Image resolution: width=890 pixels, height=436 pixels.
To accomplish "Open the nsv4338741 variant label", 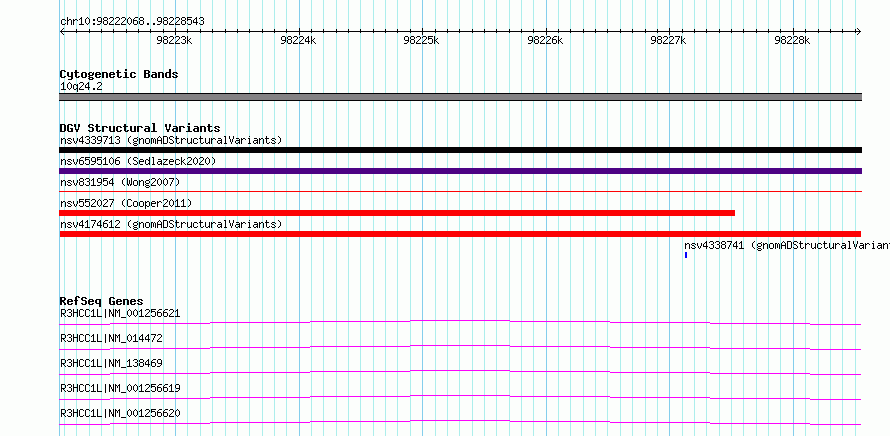I will 787,246.
